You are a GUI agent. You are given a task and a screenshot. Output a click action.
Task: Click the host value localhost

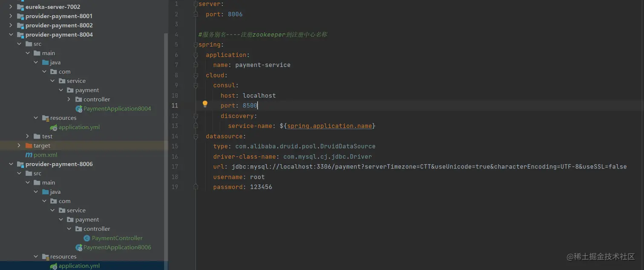pos(259,96)
